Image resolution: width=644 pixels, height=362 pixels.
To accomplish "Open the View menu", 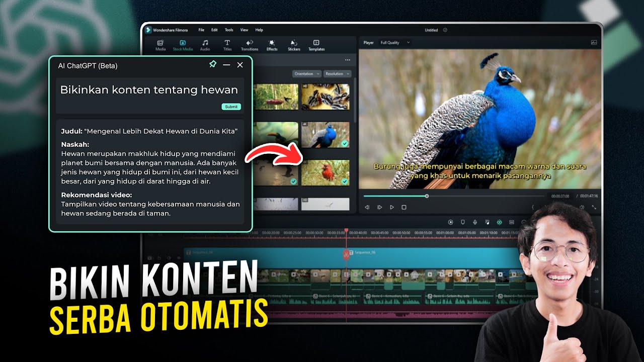I will [x=244, y=30].
